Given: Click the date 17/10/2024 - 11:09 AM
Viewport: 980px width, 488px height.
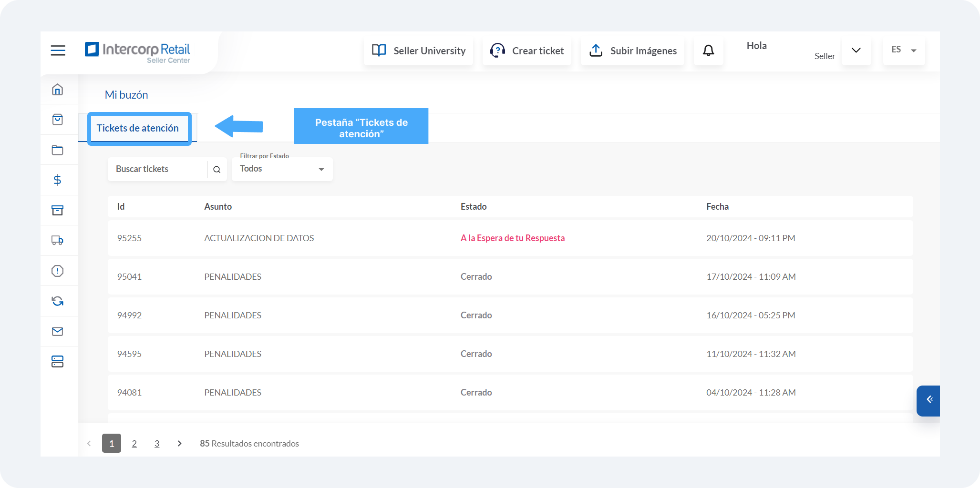Looking at the screenshot, I should click(751, 277).
